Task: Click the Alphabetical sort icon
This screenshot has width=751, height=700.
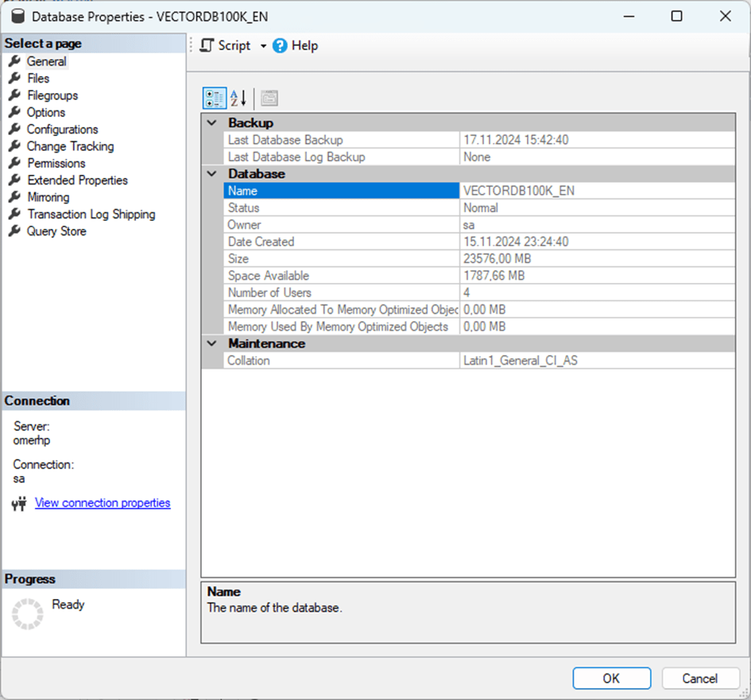Action: click(238, 99)
